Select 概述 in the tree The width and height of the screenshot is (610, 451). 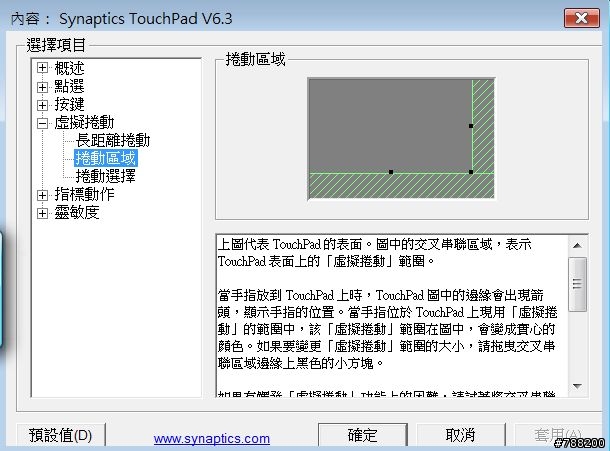69,68
